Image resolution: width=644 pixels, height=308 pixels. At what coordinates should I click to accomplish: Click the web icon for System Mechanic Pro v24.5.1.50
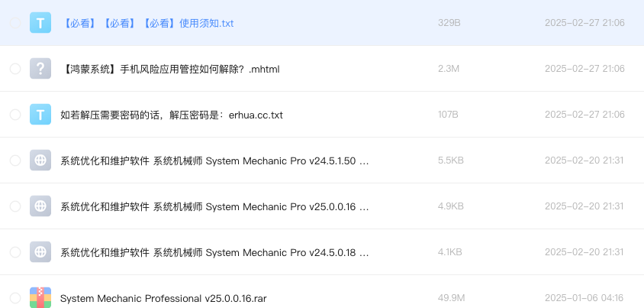[x=40, y=160]
